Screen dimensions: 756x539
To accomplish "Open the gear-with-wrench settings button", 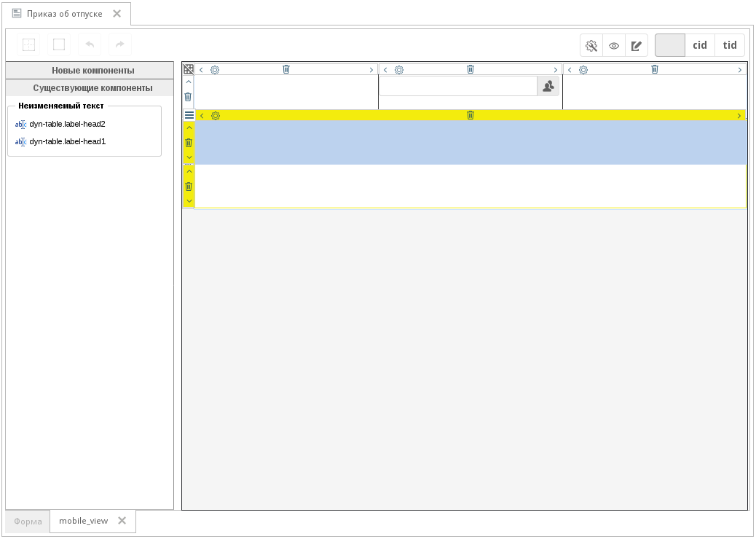I will pos(591,46).
